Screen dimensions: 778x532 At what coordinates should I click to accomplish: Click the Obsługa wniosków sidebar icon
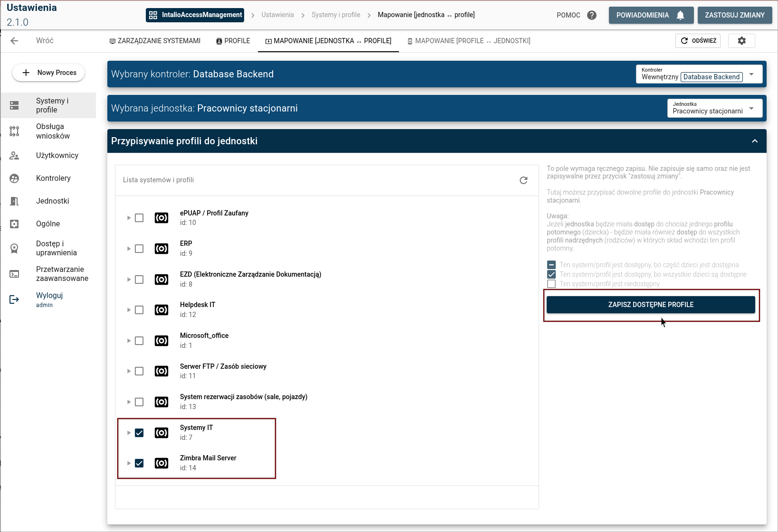[14, 131]
